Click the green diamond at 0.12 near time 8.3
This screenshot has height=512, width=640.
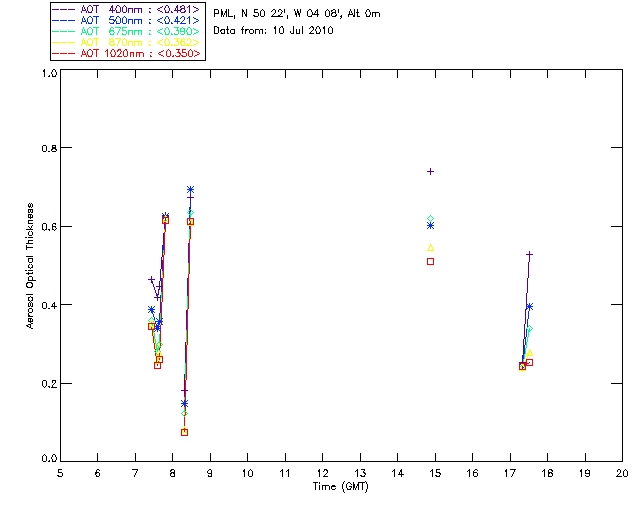pyautogui.click(x=184, y=414)
